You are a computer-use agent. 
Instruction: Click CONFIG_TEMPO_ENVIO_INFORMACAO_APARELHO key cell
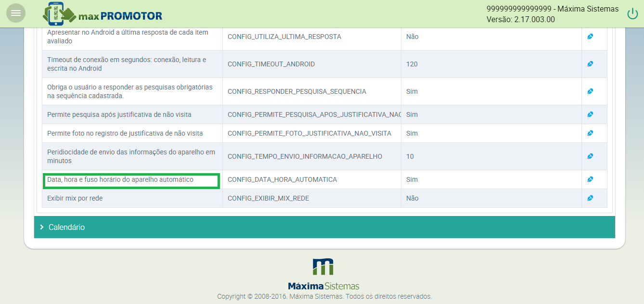[312, 156]
